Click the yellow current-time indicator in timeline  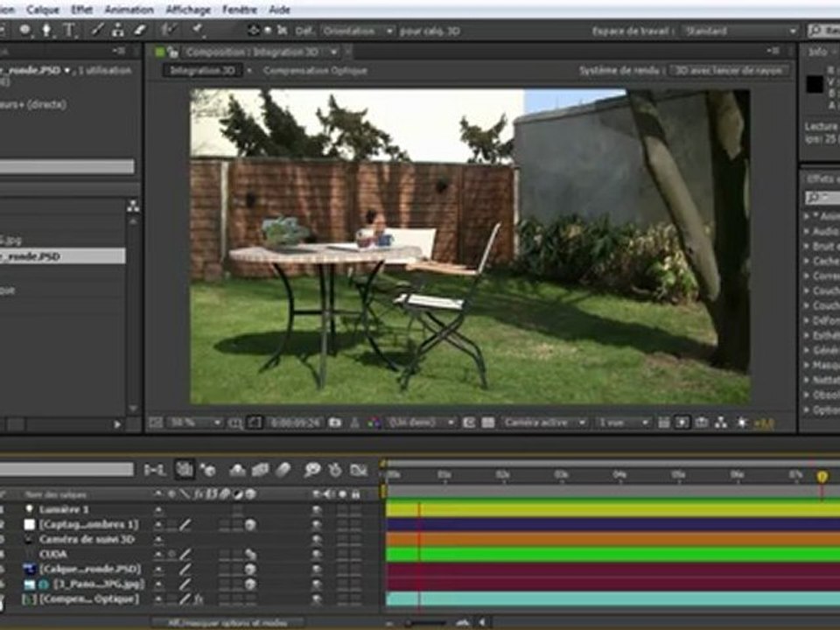tap(822, 476)
